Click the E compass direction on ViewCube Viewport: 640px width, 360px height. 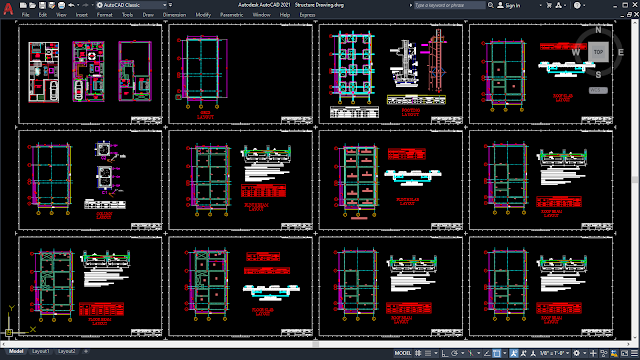[621, 52]
